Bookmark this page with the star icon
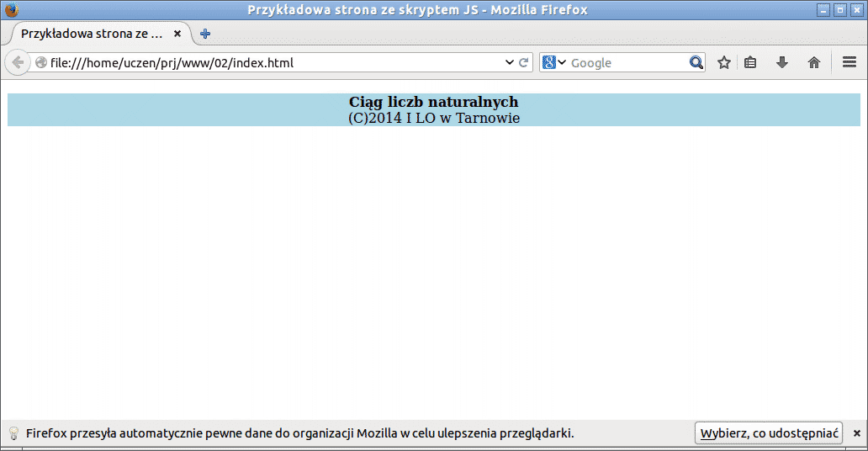Screen dimensions: 868x451 point(723,63)
